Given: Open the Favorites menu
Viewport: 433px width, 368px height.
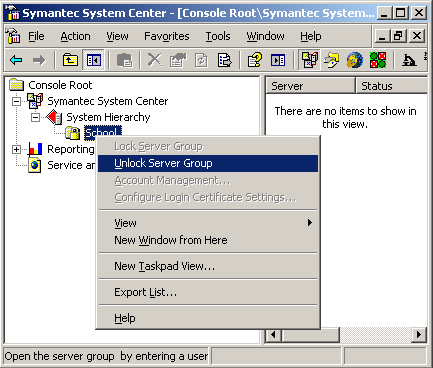Looking at the screenshot, I should pyautogui.click(x=167, y=36).
